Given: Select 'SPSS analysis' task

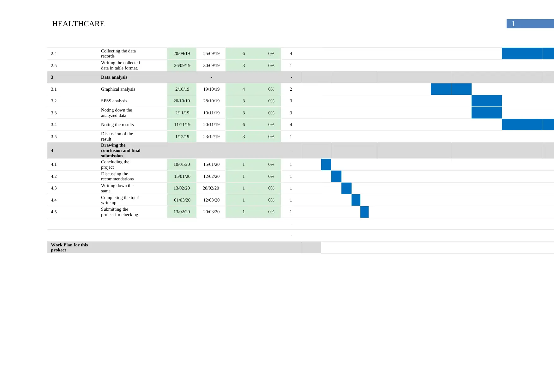Looking at the screenshot, I should pyautogui.click(x=114, y=101).
